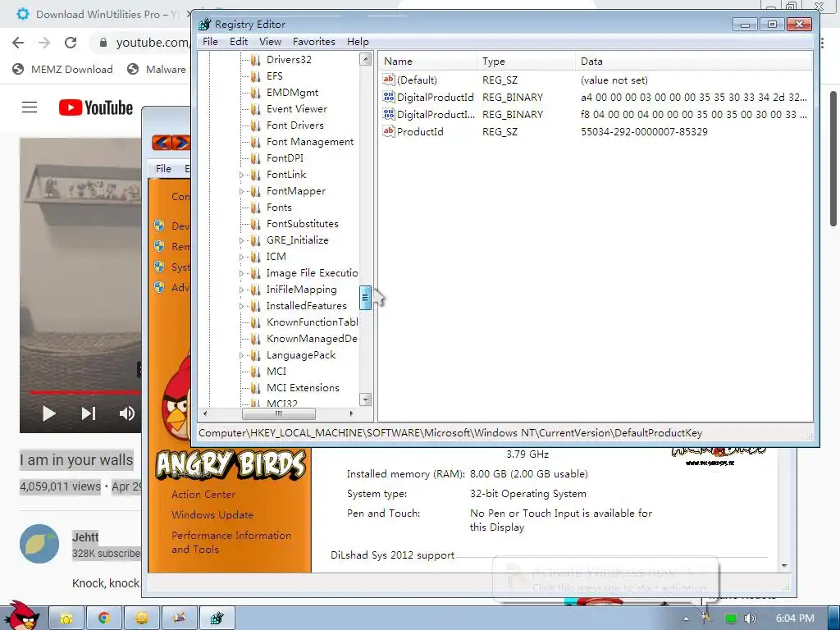
Task: Select the Fonts key folder icon
Action: (256, 208)
